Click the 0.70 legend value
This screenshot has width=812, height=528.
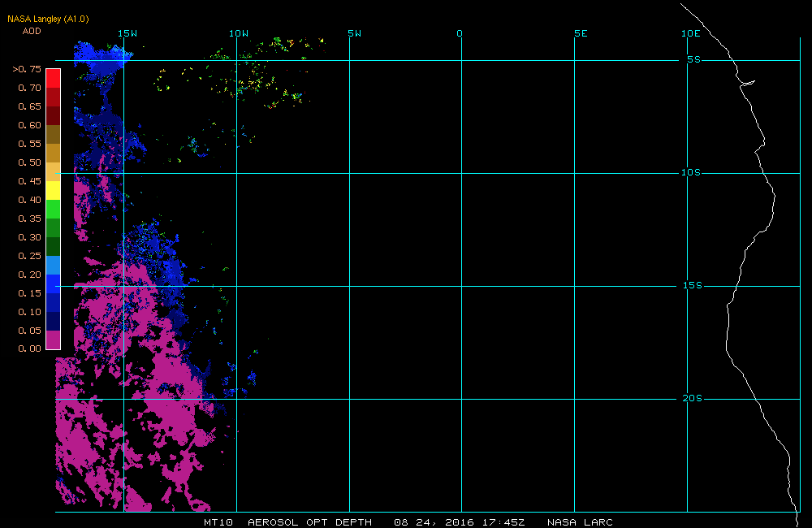tap(29, 88)
